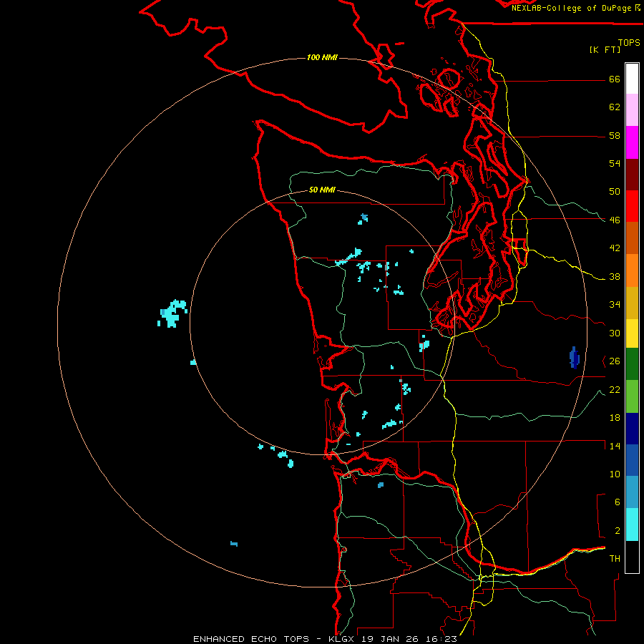Image resolution: width=644 pixels, height=644 pixels.
Task: Select the 46 scale label
Action: (x=615, y=220)
